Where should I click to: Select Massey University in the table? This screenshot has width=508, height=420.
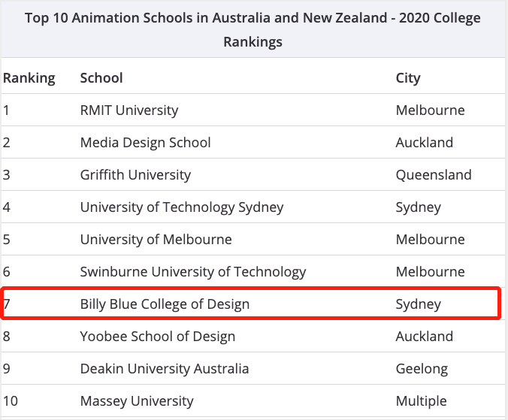coord(137,401)
